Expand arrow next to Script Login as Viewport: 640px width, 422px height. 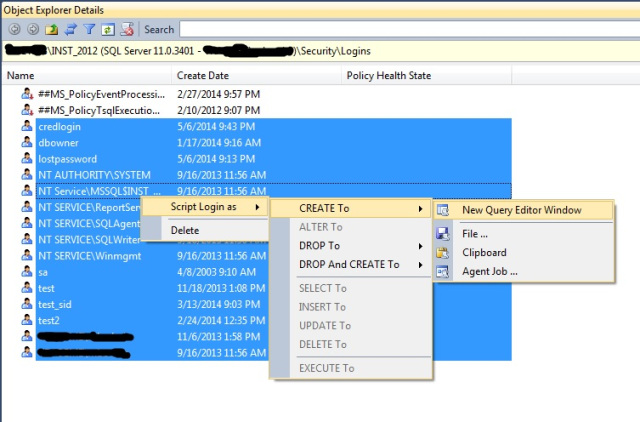(x=257, y=207)
